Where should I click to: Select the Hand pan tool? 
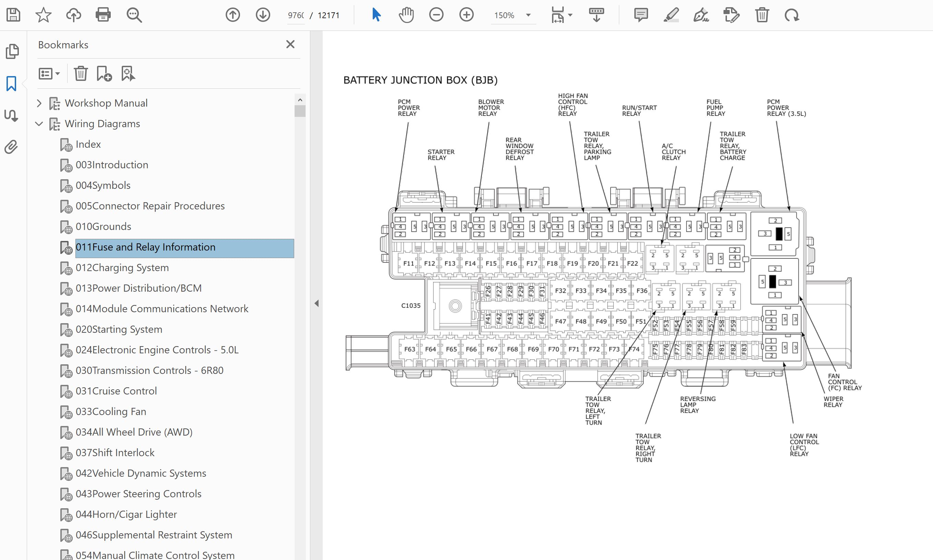coord(406,15)
